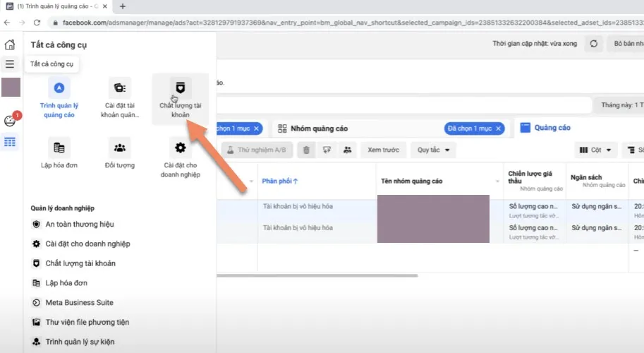Image resolution: width=644 pixels, height=353 pixels.
Task: Go back using browser back arrow
Action: point(7,23)
